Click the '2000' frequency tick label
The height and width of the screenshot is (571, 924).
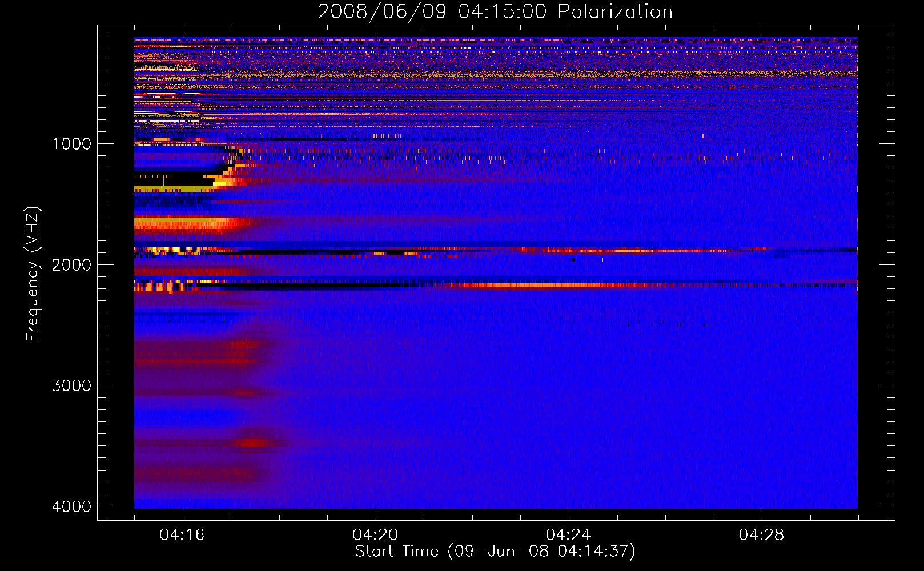point(71,264)
